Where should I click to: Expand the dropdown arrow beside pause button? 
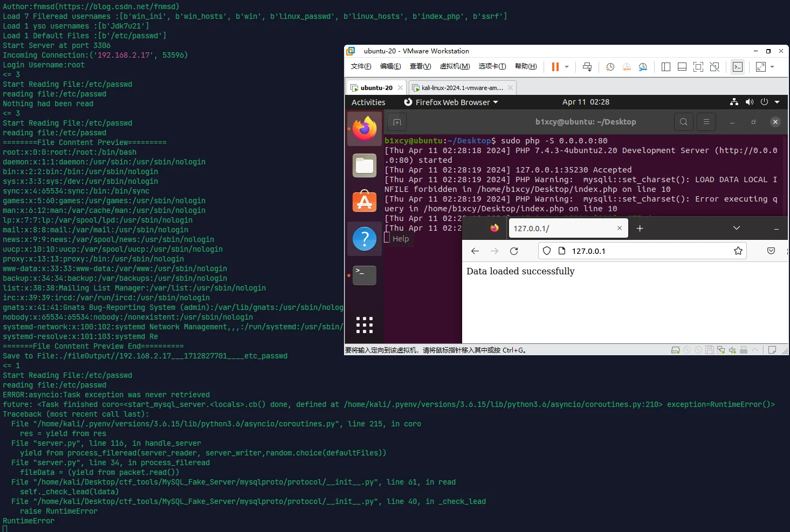pyautogui.click(x=567, y=67)
